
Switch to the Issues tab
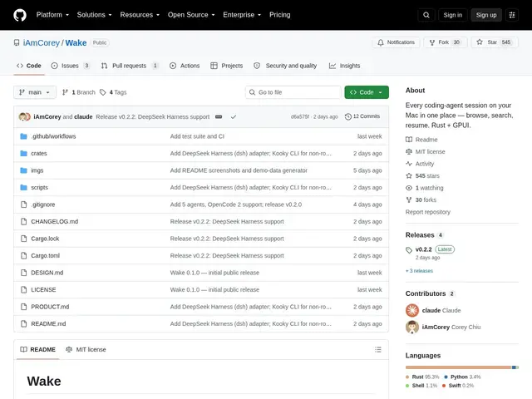(x=70, y=66)
